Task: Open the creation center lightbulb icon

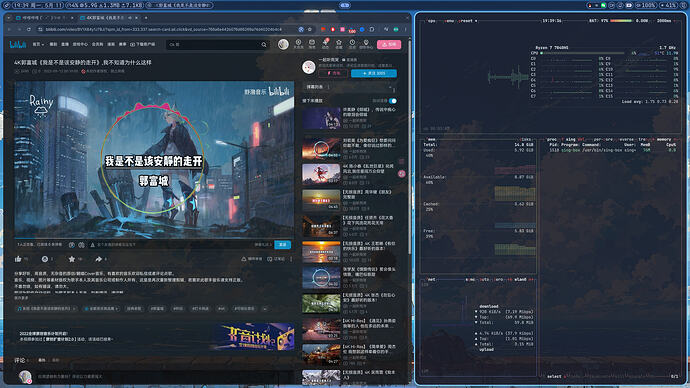Action: tap(366, 44)
